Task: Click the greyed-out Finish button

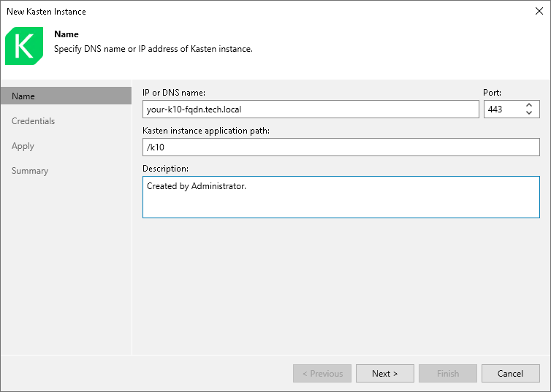Action: pyautogui.click(x=448, y=374)
